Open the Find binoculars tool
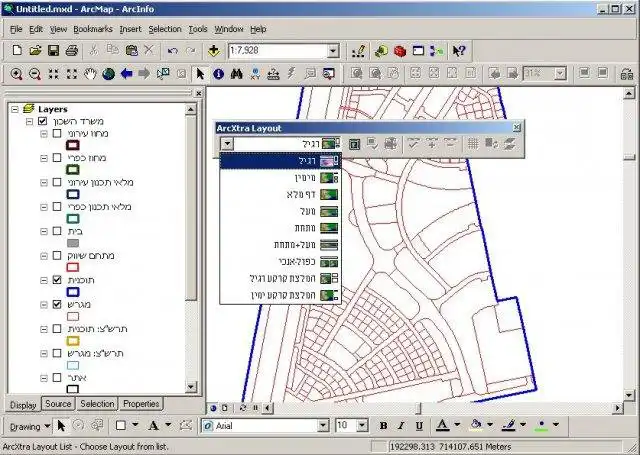The image size is (640, 455). click(x=237, y=74)
